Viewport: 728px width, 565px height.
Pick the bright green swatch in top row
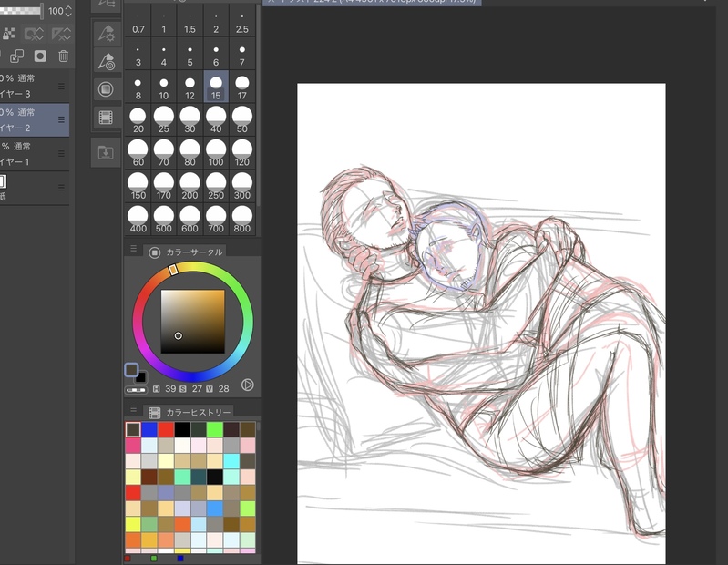(x=215, y=429)
